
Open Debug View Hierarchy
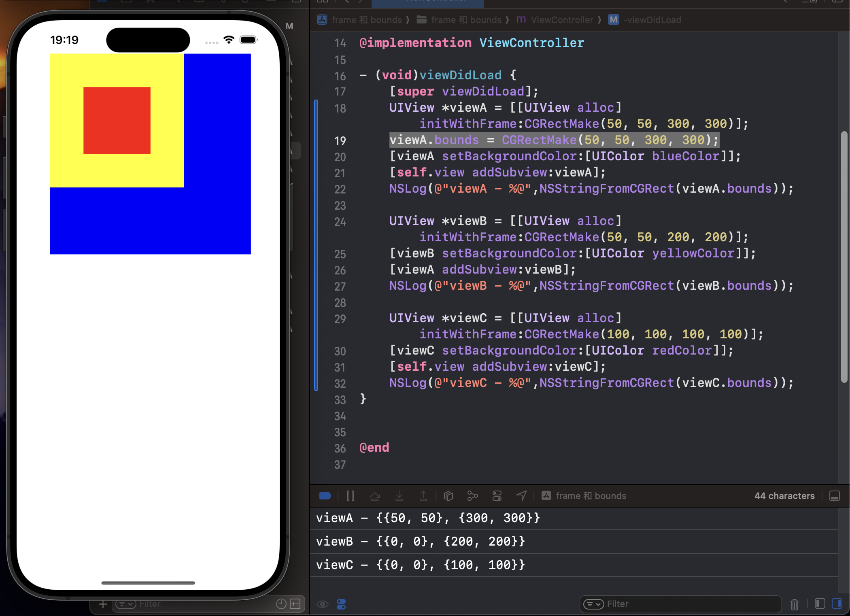coord(448,496)
